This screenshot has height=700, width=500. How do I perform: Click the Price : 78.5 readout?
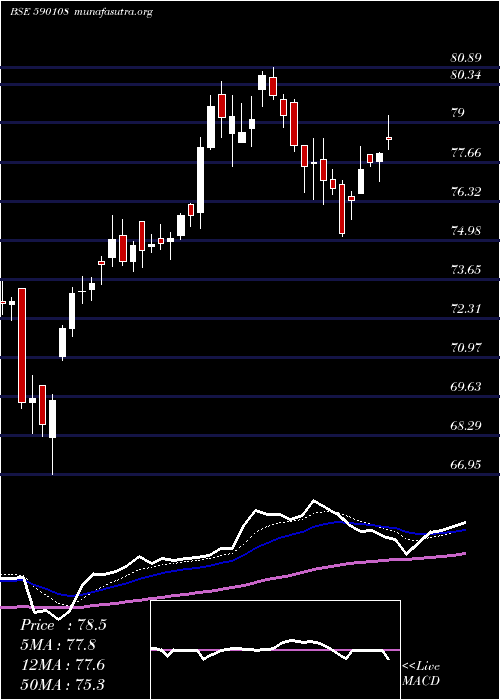(x=63, y=625)
